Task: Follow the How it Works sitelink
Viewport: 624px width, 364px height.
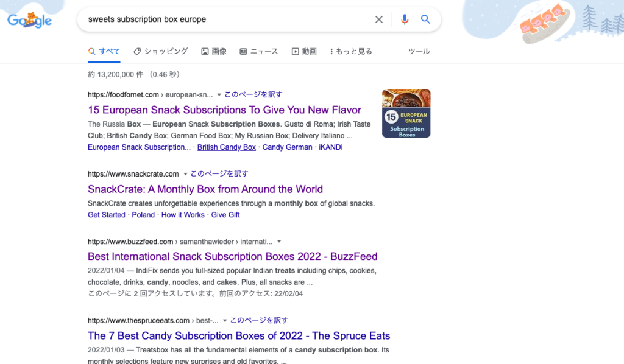Action: click(183, 215)
